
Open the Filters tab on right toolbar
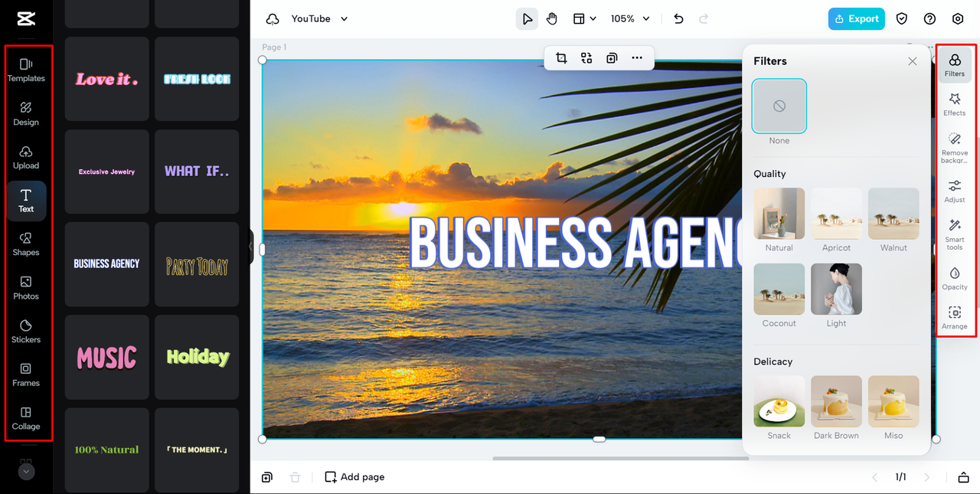click(x=955, y=65)
